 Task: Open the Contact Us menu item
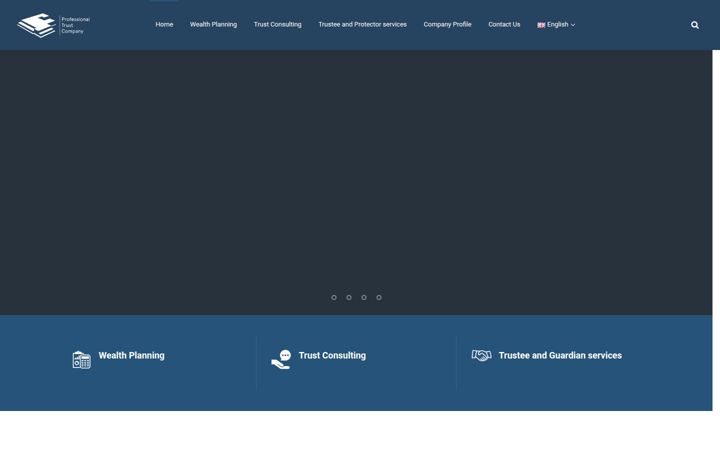pyautogui.click(x=504, y=25)
